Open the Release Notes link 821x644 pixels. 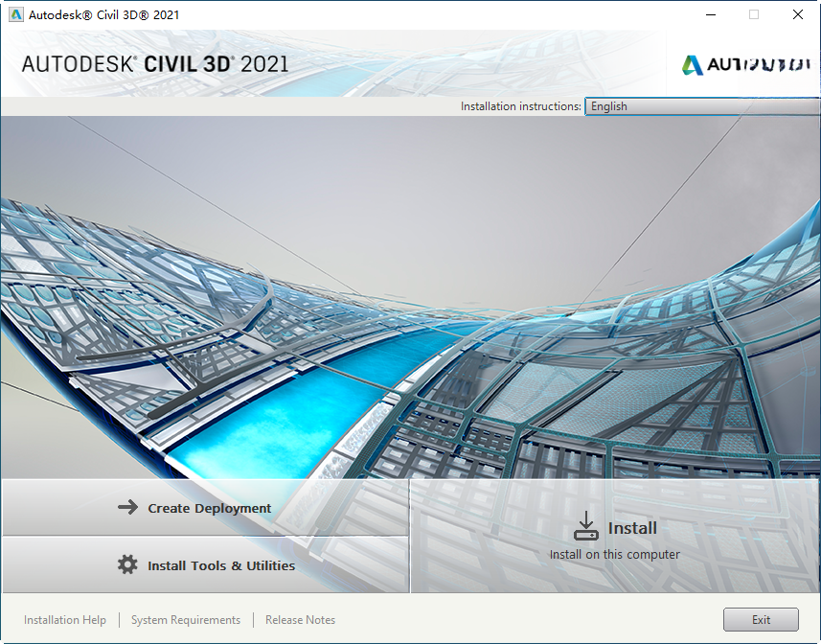(x=300, y=620)
